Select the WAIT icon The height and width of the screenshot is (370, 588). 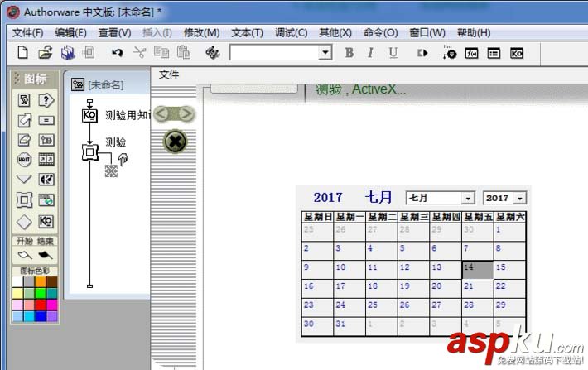pos(24,160)
